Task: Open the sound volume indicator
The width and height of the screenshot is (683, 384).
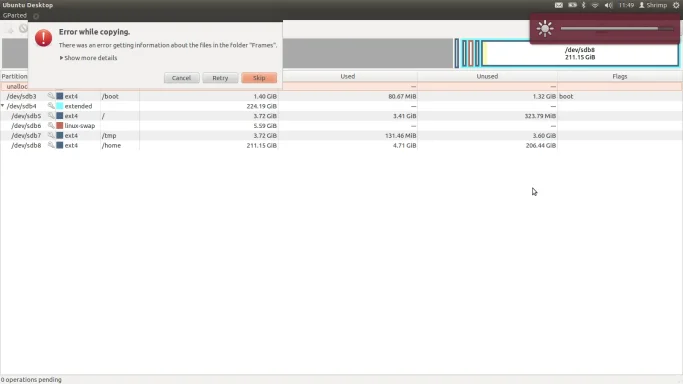Action: [609, 5]
